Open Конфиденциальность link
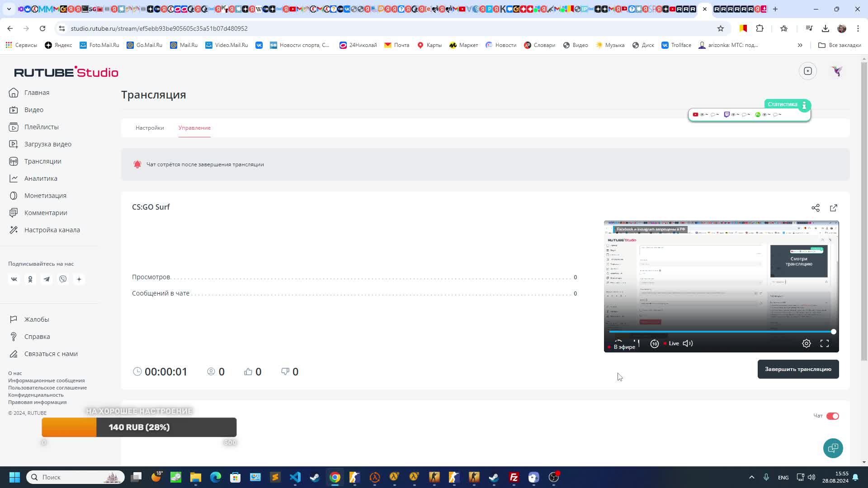 point(36,395)
